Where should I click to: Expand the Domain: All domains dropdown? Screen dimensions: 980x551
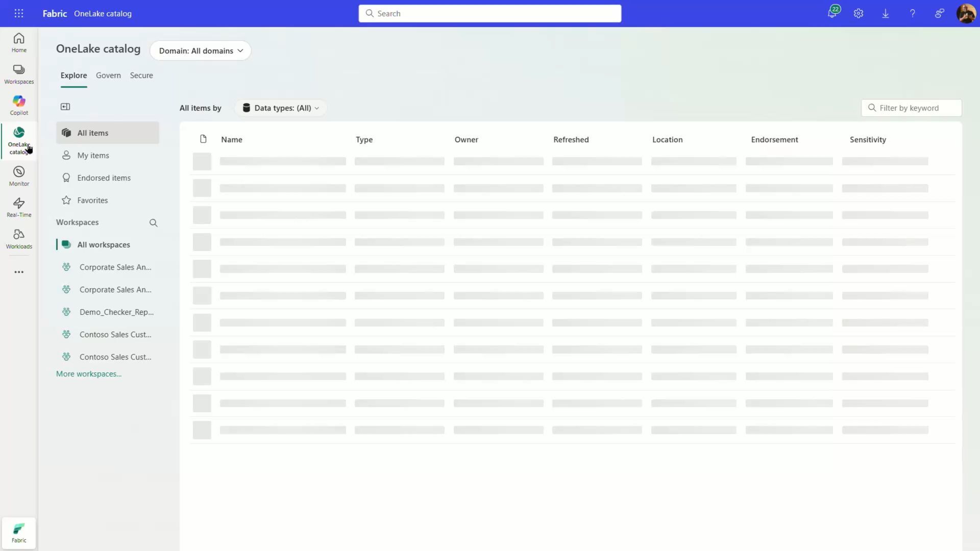click(x=201, y=51)
